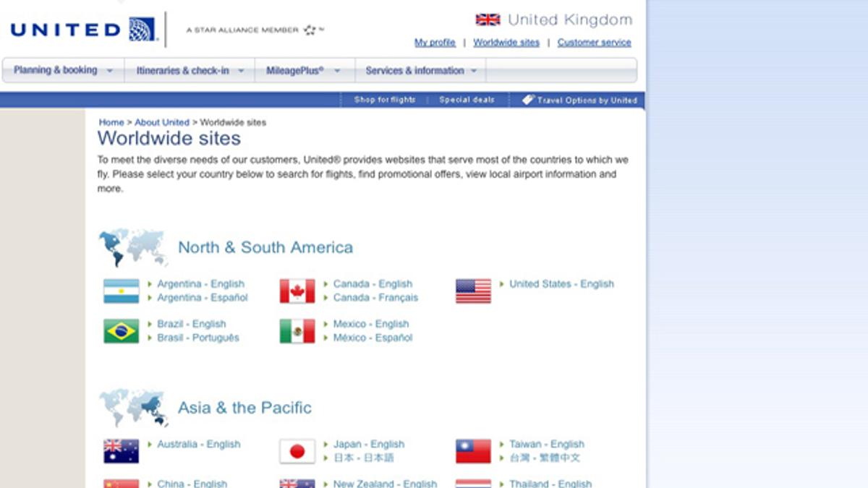Click the Japan flag icon

click(x=297, y=451)
